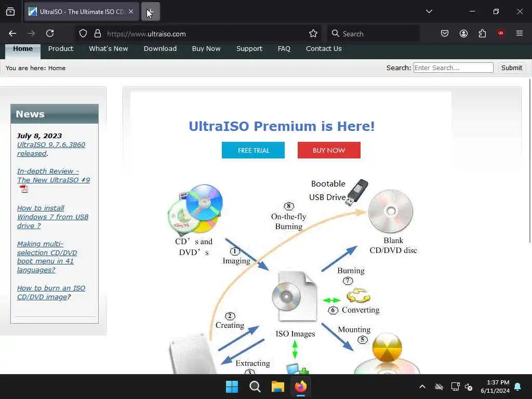This screenshot has width=532, height=399.
Task: Click the OneDrive cloud tray icon
Action: click(439, 387)
